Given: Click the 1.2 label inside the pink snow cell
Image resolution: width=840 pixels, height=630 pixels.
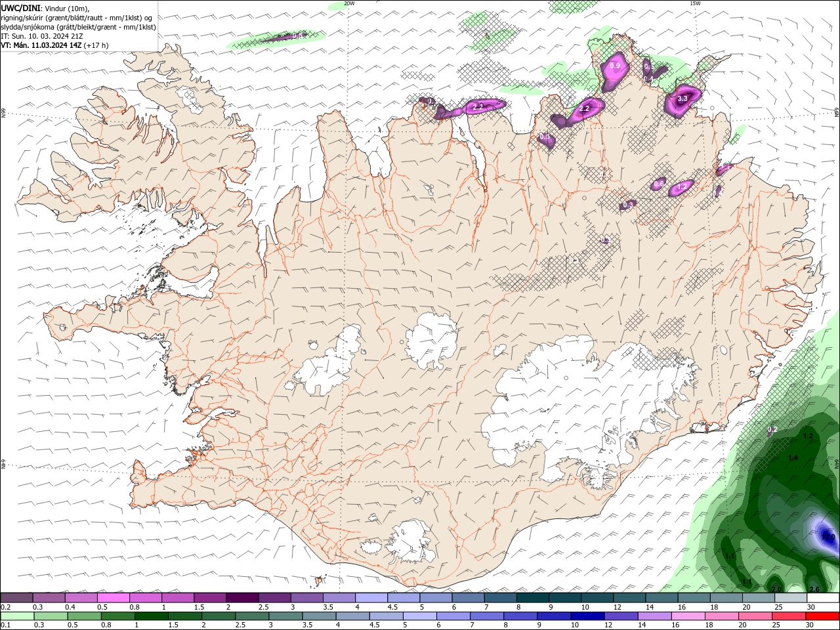Looking at the screenshot, I should [x=682, y=186].
